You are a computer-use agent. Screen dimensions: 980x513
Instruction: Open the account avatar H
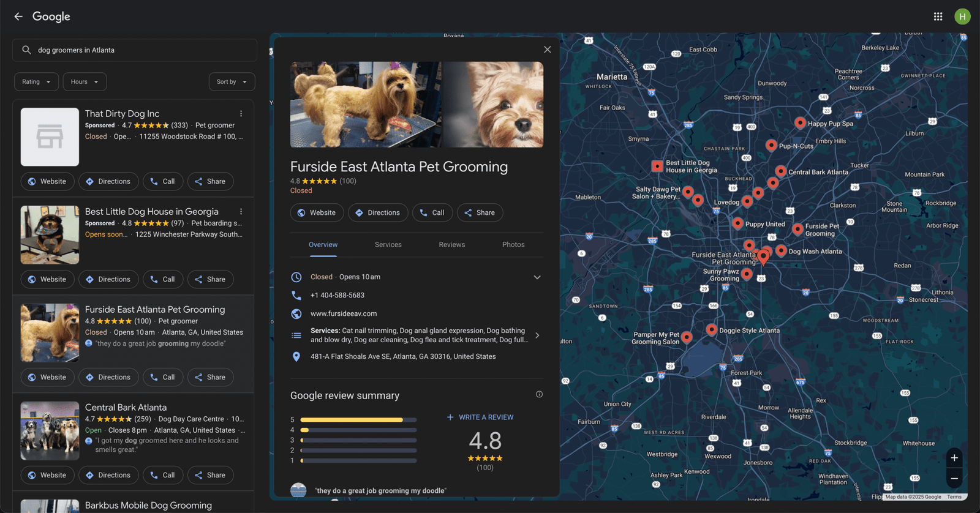coord(962,17)
